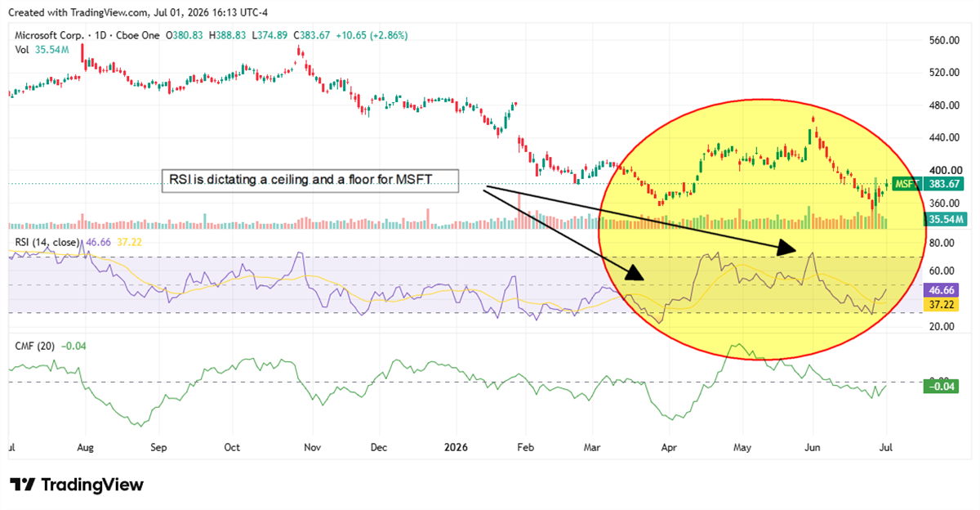This screenshot has width=980, height=510.
Task: Click the Mar label on time axis
Action: [x=592, y=448]
